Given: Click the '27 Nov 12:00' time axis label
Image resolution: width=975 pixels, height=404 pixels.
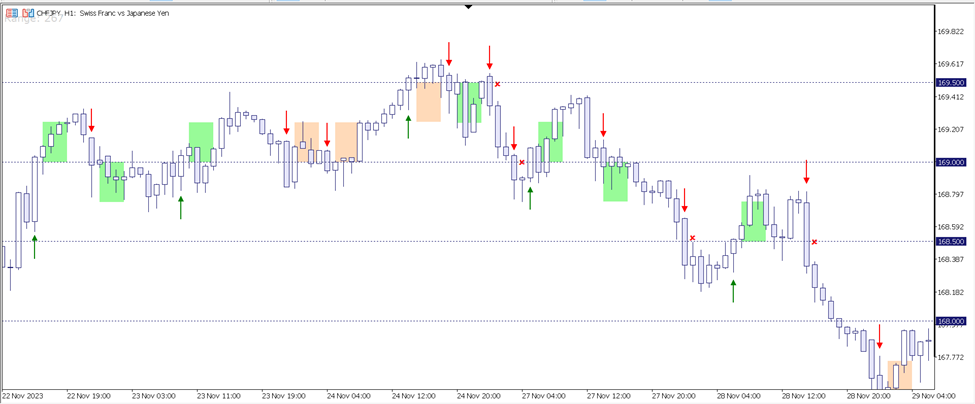Looking at the screenshot, I should [x=609, y=395].
